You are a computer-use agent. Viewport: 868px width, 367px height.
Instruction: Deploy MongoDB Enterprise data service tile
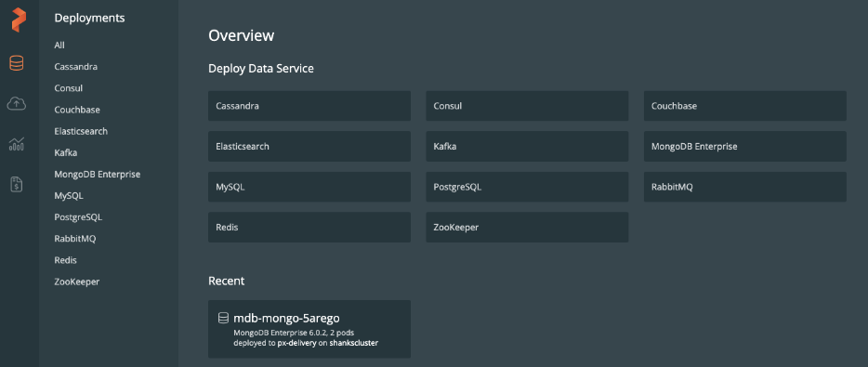click(x=745, y=147)
